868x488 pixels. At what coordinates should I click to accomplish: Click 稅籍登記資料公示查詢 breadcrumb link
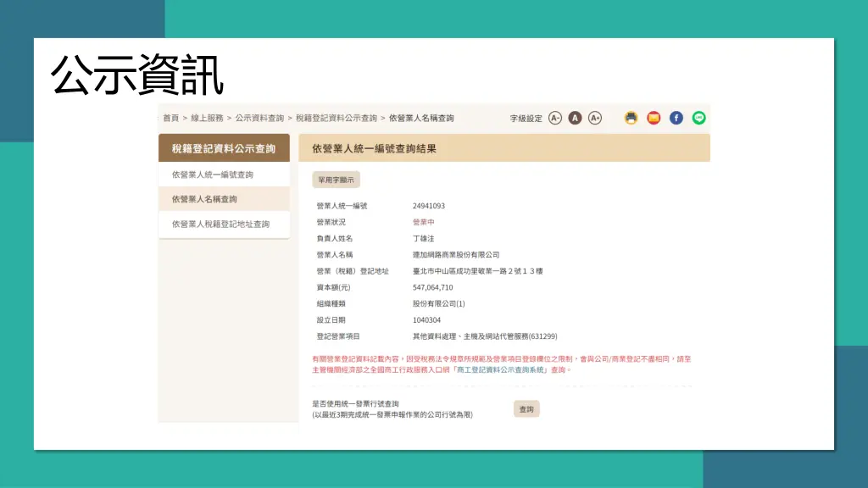coord(337,119)
